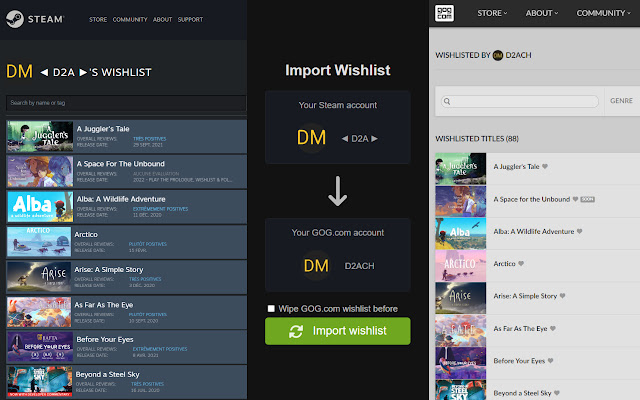Click As Far As The Eye thumbnail on Steam
640x400 pixels.
[x=39, y=312]
